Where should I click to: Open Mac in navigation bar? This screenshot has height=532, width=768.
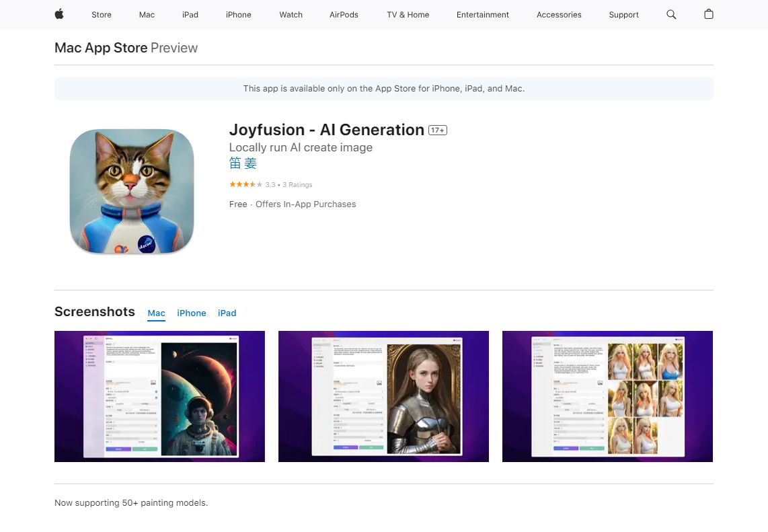pyautogui.click(x=147, y=15)
